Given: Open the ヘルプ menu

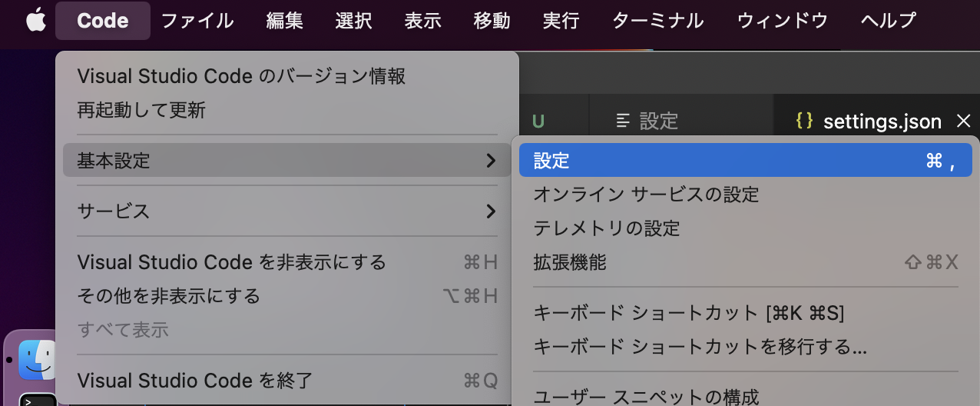Looking at the screenshot, I should click(x=889, y=21).
